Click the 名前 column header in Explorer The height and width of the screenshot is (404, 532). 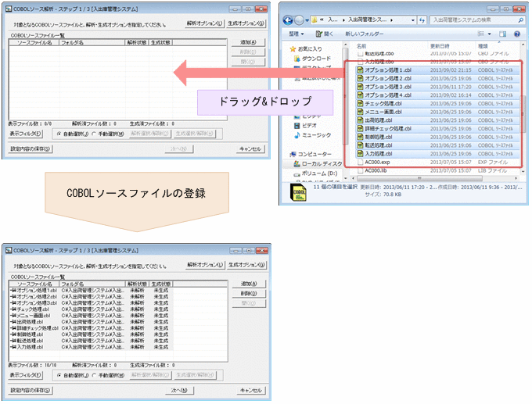(x=390, y=46)
